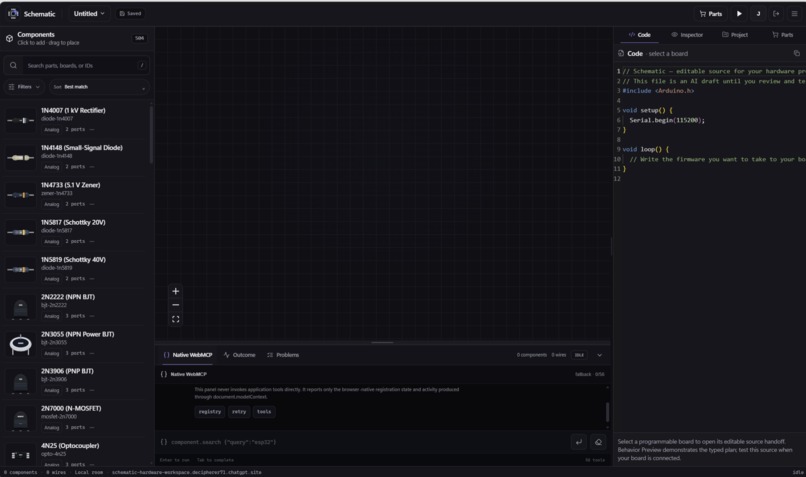
Task: Click the 2N7000 MOSFET thumbnail icon
Action: click(21, 419)
